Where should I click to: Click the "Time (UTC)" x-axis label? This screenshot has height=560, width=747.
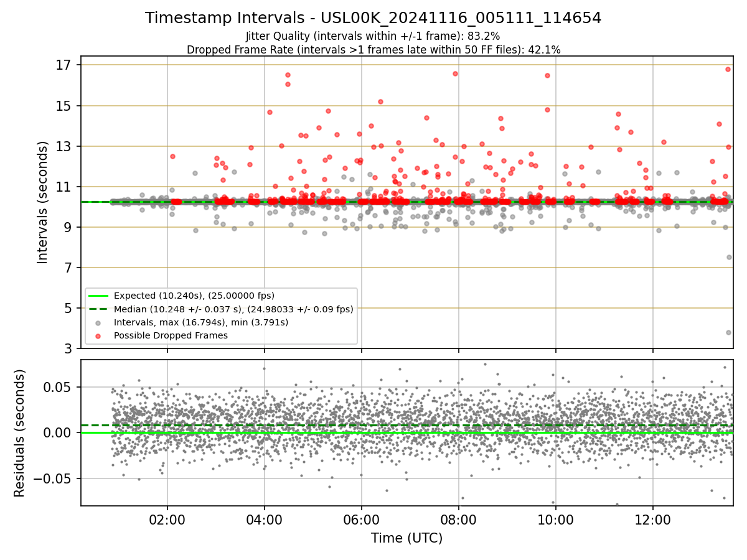pyautogui.click(x=406, y=538)
